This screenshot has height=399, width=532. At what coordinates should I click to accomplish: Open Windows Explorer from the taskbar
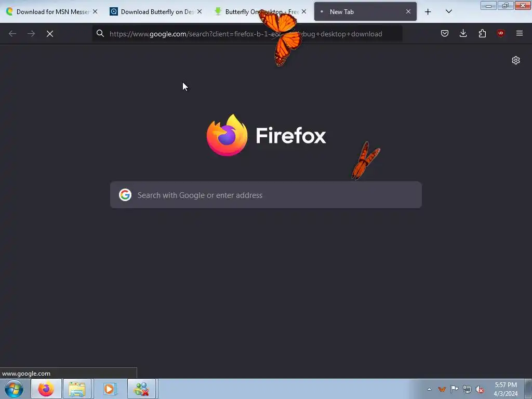tap(77, 389)
